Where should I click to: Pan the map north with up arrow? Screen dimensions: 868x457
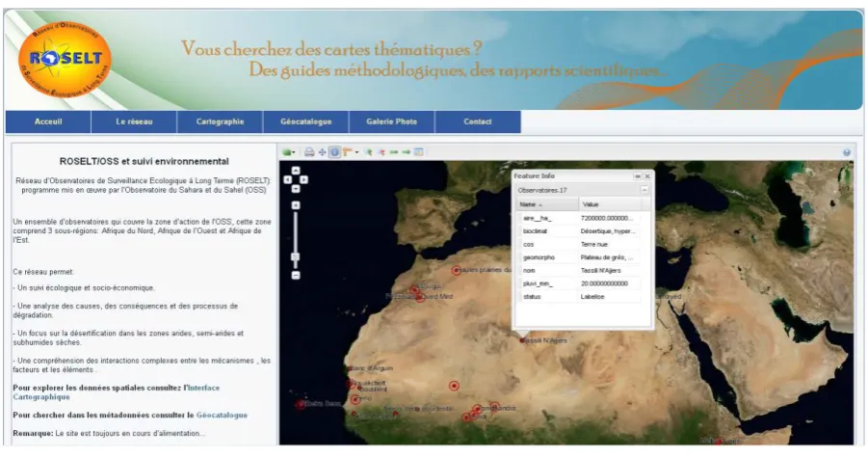[296, 171]
